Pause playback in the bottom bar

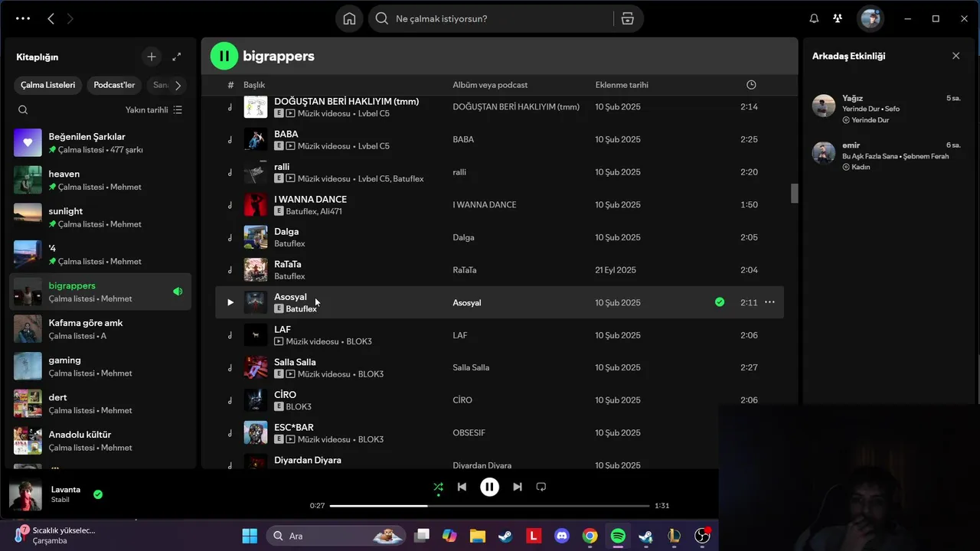coord(489,487)
